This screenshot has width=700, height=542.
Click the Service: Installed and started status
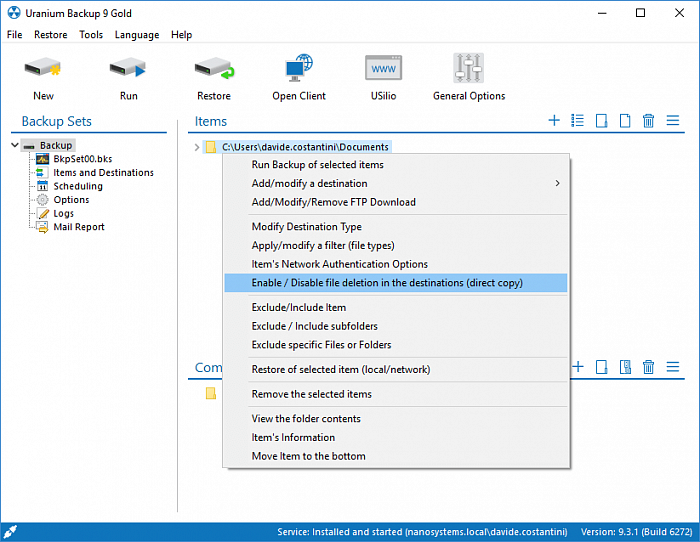[422, 532]
